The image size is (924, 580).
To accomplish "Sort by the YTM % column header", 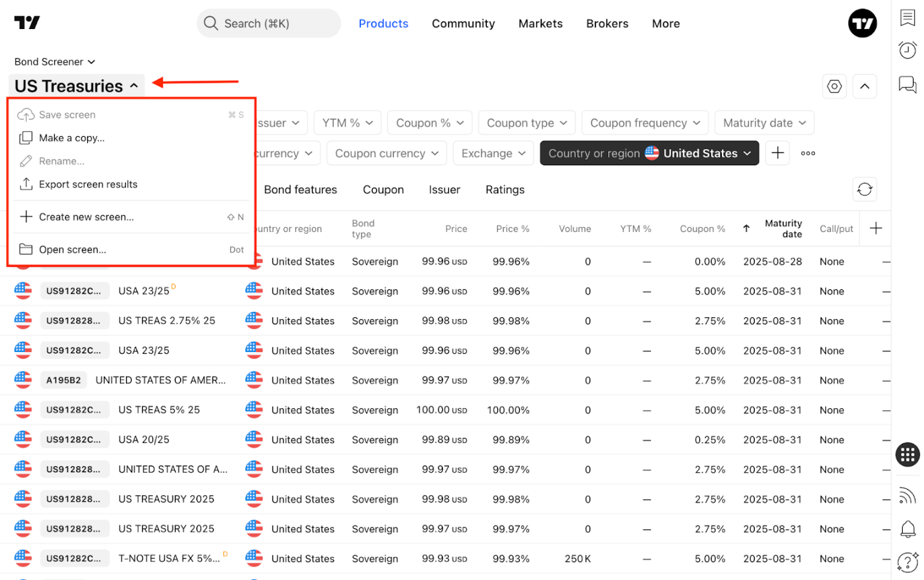I will coord(635,229).
